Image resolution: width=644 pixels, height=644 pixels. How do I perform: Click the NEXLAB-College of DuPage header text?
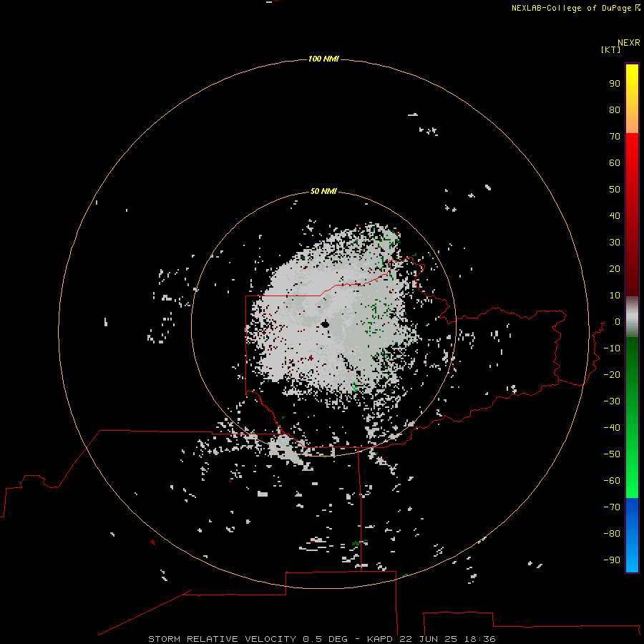click(x=575, y=8)
